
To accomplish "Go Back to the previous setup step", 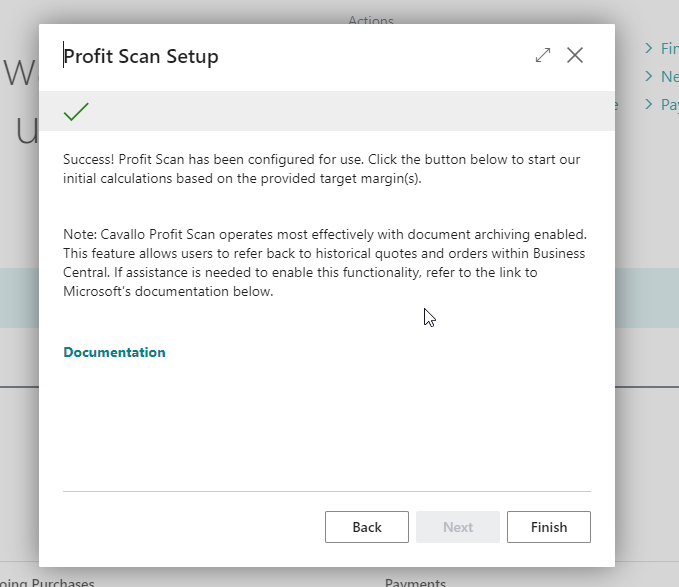I will pyautogui.click(x=367, y=527).
